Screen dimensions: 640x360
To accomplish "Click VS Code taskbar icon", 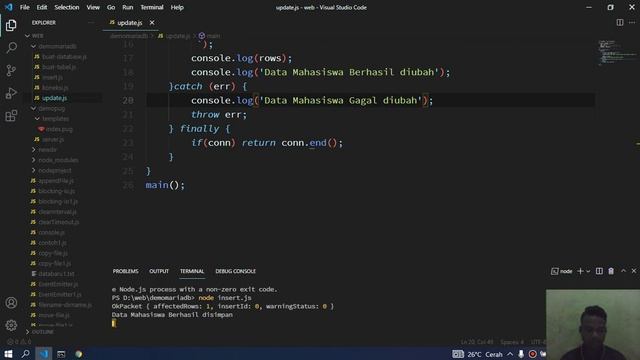I will tap(43, 354).
